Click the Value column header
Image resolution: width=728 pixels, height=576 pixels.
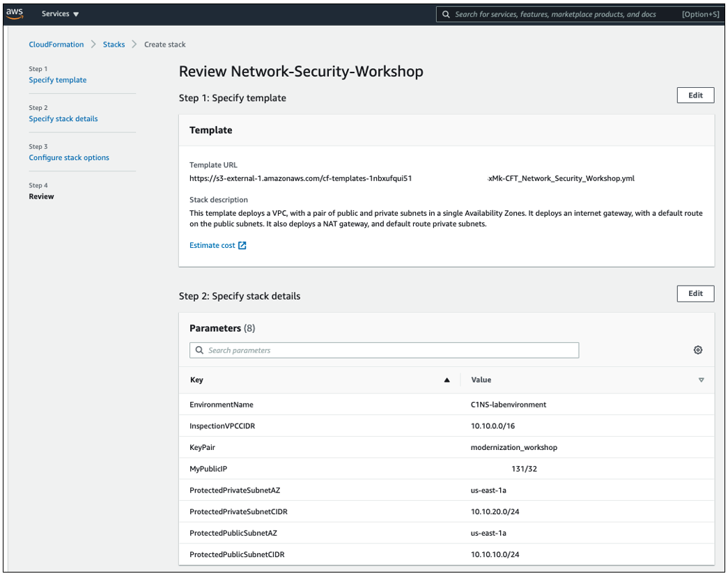pos(481,380)
